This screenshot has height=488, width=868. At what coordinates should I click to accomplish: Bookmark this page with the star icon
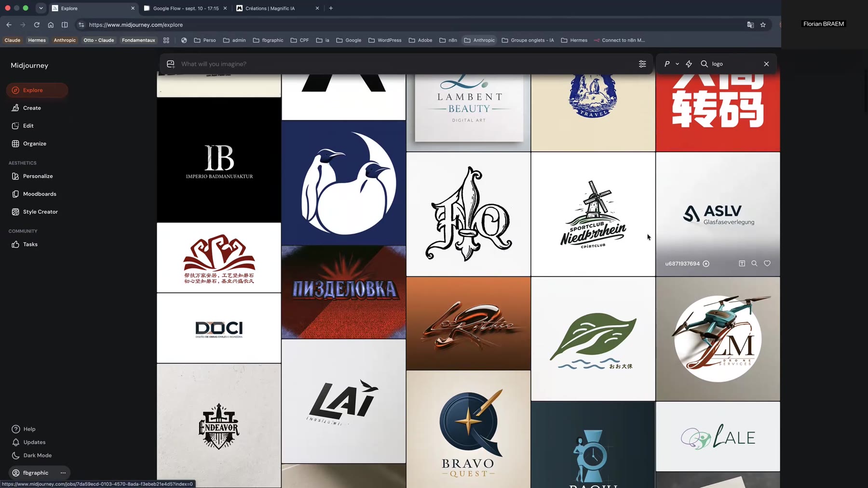763,25
